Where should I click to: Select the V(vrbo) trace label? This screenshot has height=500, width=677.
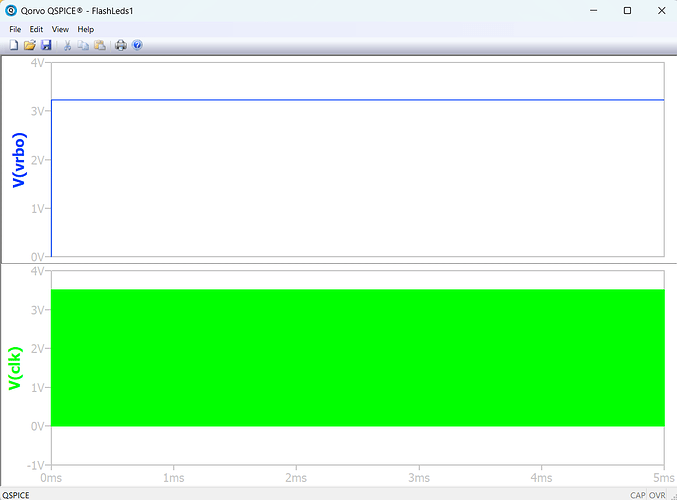coord(19,160)
